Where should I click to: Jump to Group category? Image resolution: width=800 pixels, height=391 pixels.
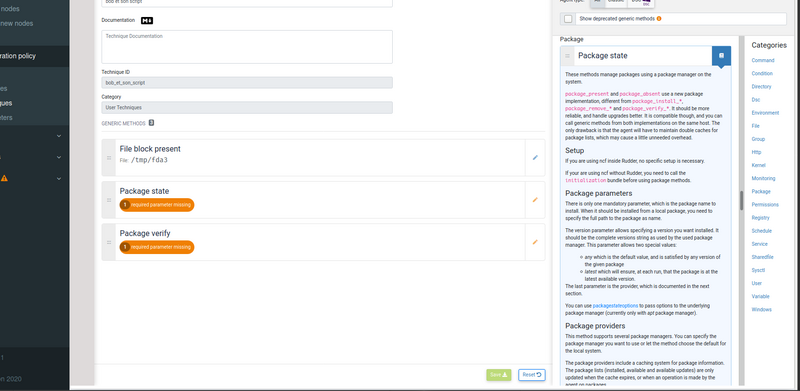coord(758,139)
